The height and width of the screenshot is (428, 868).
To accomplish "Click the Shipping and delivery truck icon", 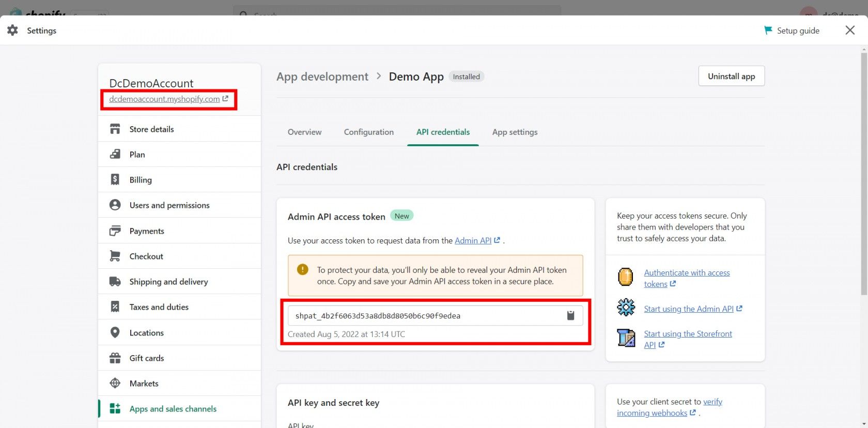I will point(115,282).
